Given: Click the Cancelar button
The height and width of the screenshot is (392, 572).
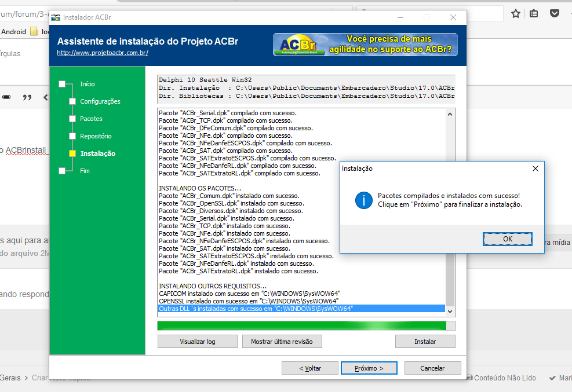Looking at the screenshot, I should click(432, 368).
